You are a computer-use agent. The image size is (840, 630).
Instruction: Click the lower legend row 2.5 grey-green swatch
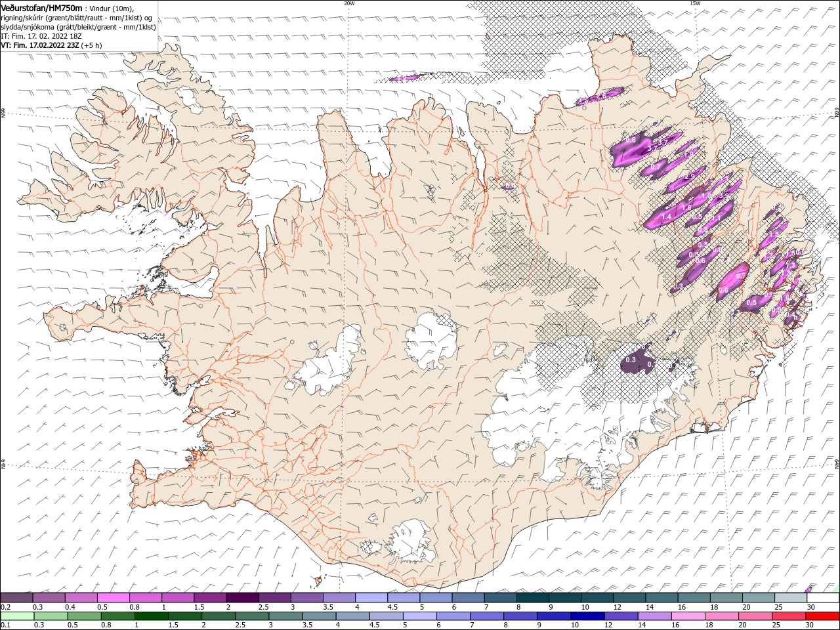click(x=252, y=616)
